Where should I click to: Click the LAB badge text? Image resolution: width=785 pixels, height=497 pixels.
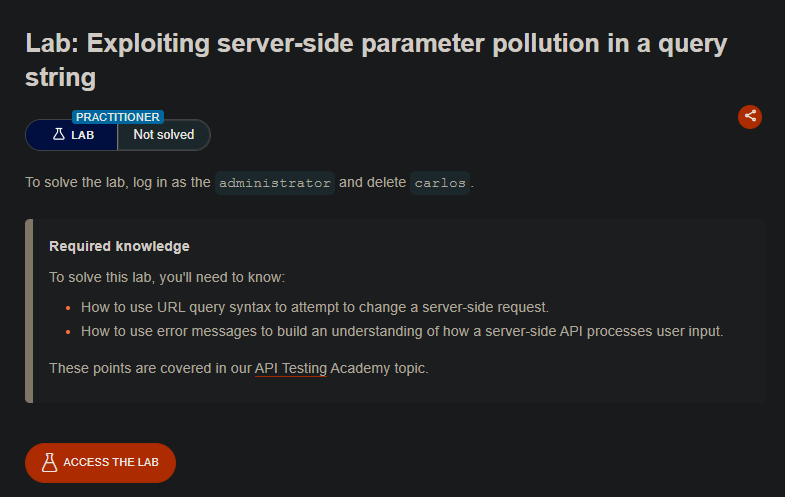pyautogui.click(x=83, y=135)
